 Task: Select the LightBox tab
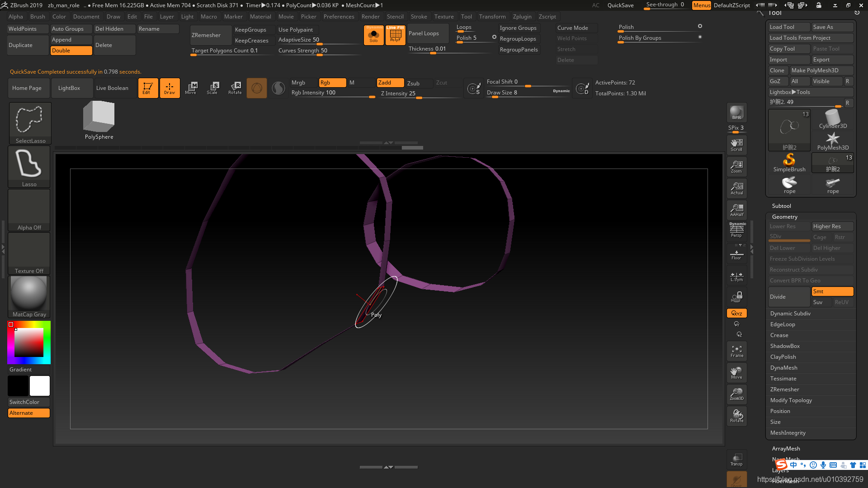(69, 88)
